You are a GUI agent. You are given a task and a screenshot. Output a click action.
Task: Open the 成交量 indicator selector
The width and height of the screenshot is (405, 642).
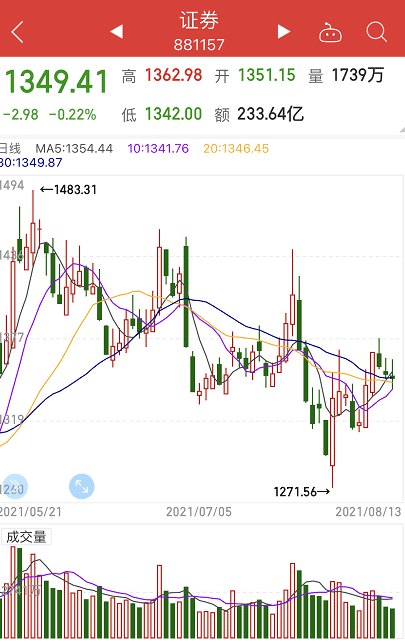click(x=26, y=537)
